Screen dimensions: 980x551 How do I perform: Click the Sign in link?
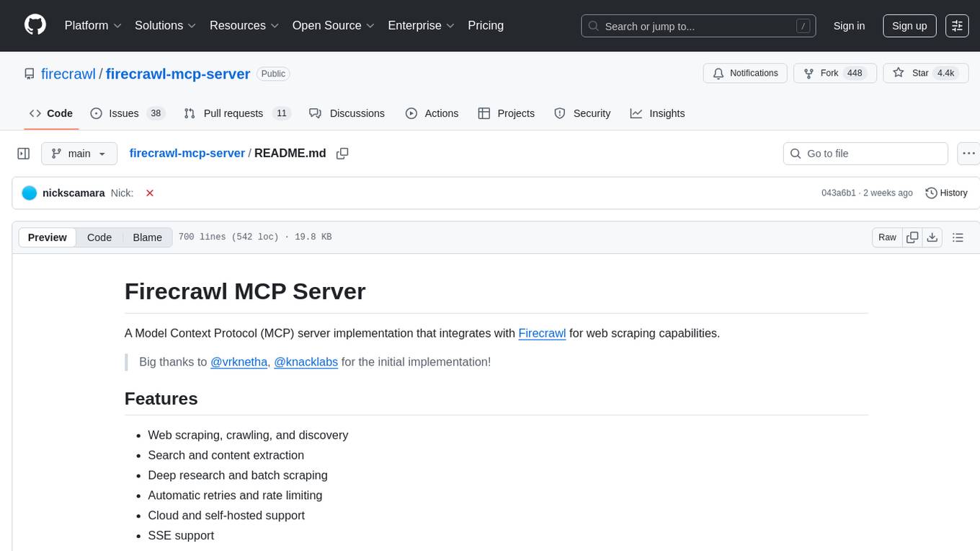[x=849, y=26]
